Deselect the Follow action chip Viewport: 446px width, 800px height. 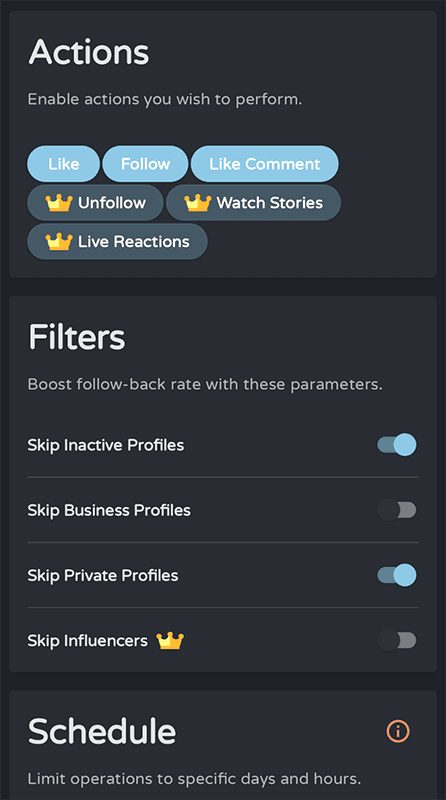pyautogui.click(x=145, y=164)
